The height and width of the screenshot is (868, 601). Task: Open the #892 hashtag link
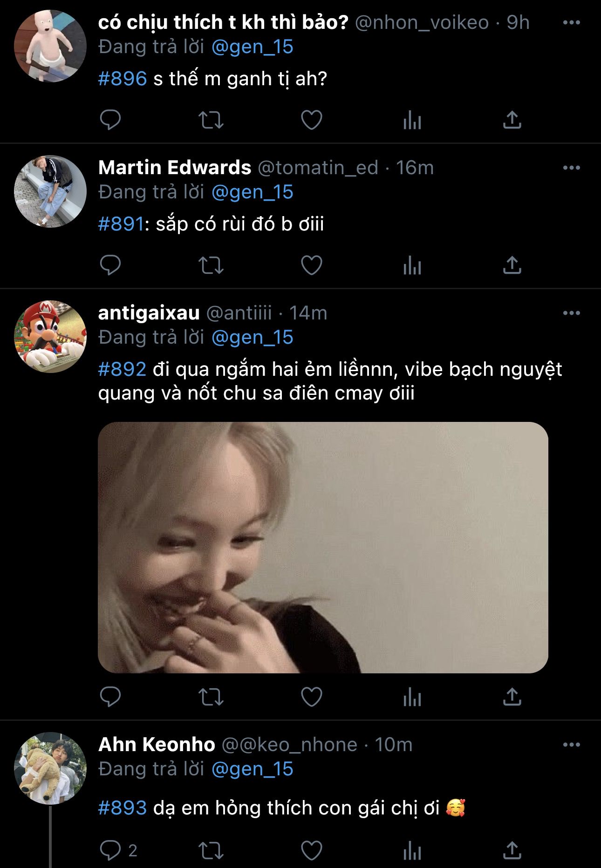(122, 369)
